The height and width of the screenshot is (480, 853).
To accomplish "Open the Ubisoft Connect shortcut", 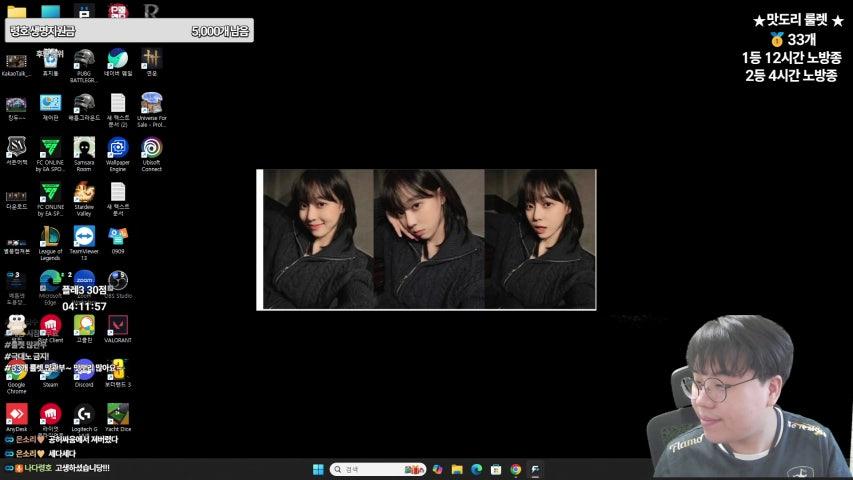I will (151, 148).
